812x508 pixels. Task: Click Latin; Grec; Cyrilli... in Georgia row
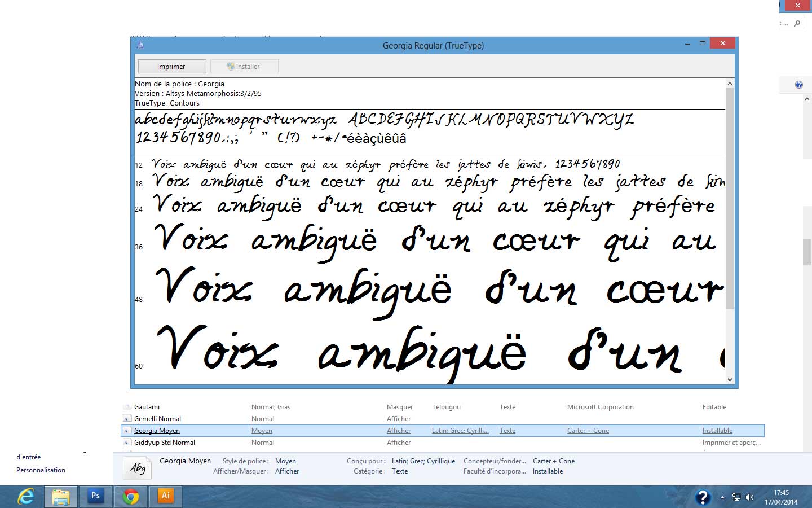pos(460,431)
